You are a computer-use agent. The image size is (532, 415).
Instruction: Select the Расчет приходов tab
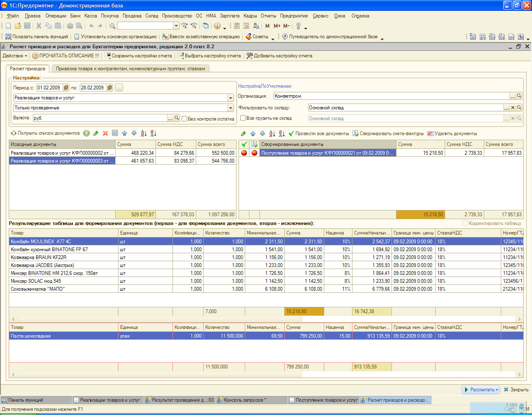click(27, 69)
